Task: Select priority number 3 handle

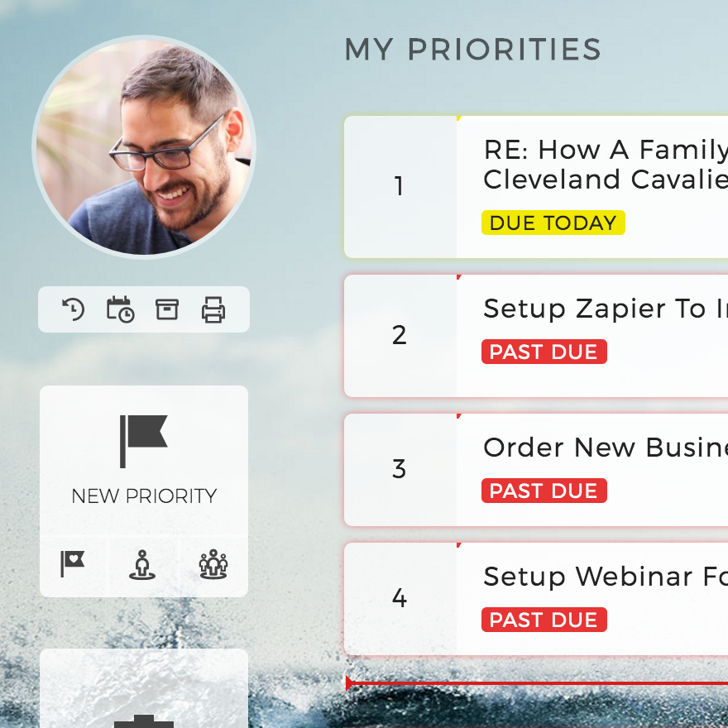Action: (400, 469)
